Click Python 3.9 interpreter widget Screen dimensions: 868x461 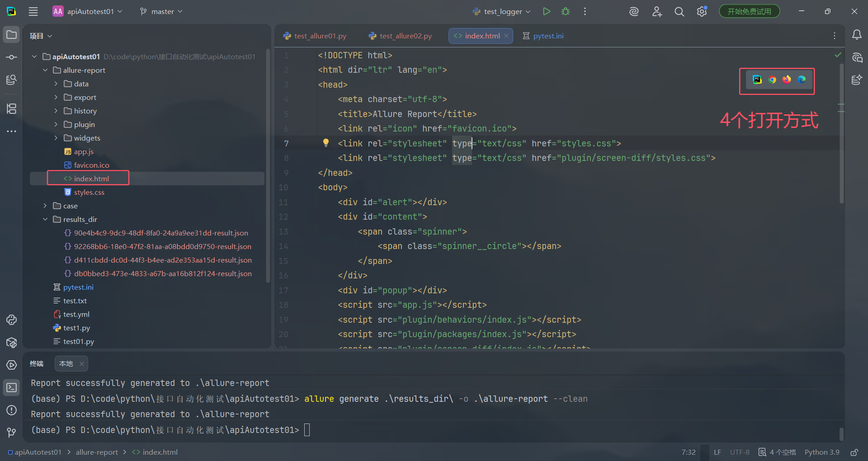coord(822,452)
